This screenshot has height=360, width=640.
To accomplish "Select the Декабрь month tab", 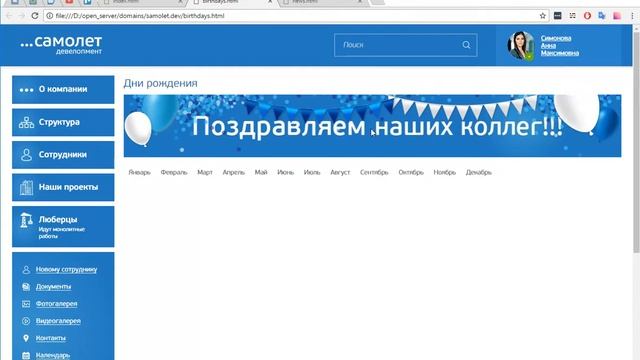I will [x=479, y=172].
